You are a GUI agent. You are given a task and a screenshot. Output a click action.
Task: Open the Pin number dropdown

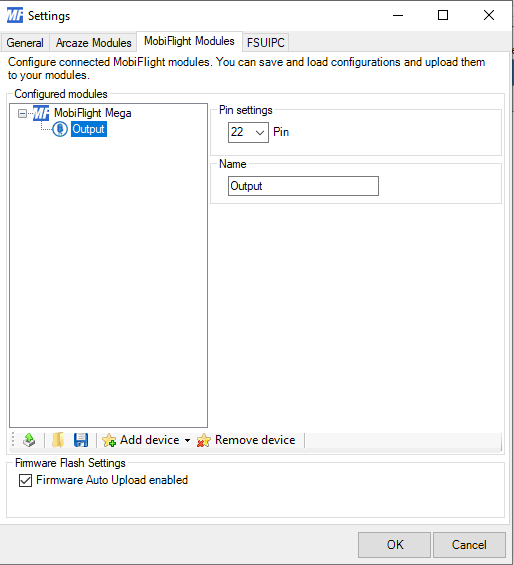(248, 132)
